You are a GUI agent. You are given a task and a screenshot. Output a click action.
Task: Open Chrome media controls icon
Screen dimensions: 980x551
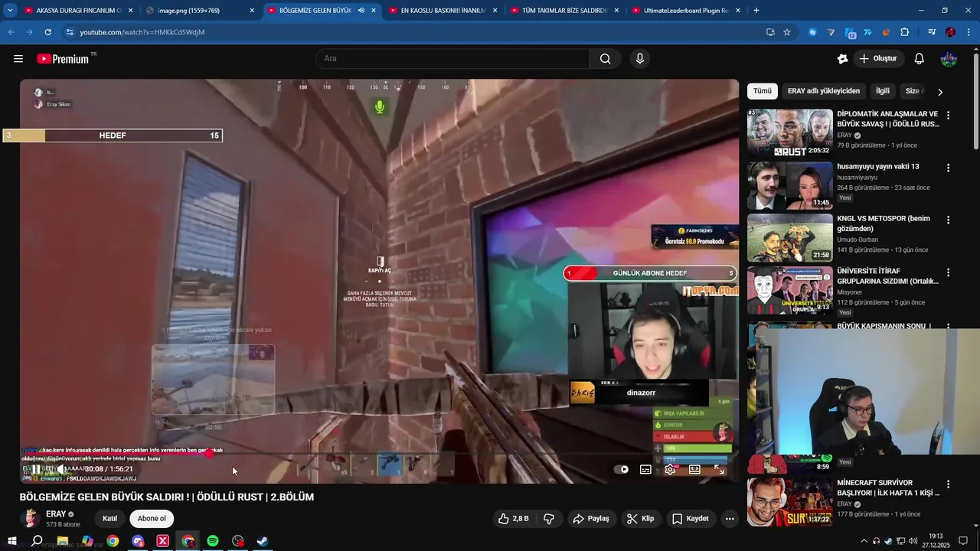[x=932, y=32]
